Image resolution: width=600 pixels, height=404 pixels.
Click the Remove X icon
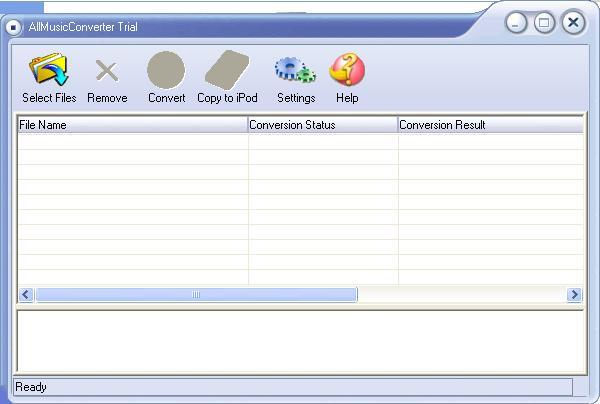(x=107, y=71)
